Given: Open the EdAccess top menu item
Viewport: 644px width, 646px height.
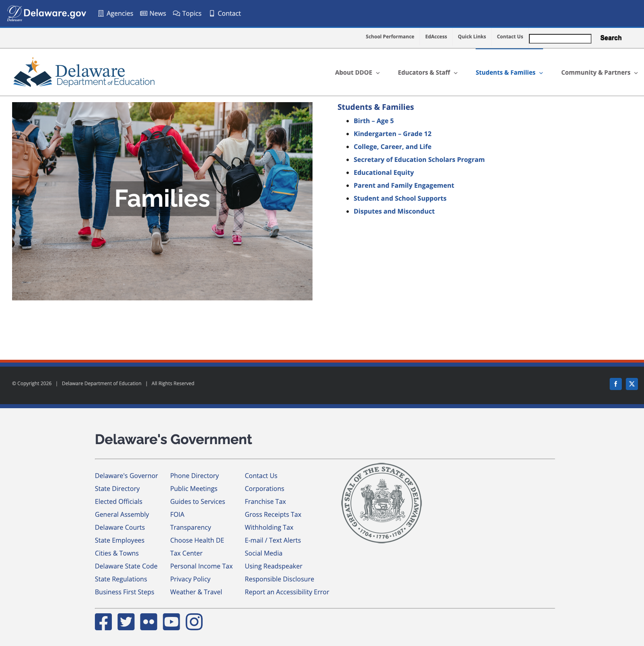Looking at the screenshot, I should (436, 37).
